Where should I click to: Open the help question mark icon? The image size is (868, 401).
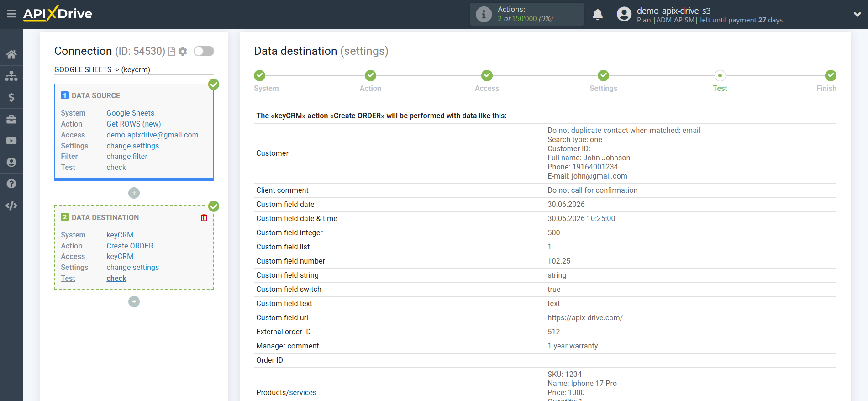pos(11,184)
